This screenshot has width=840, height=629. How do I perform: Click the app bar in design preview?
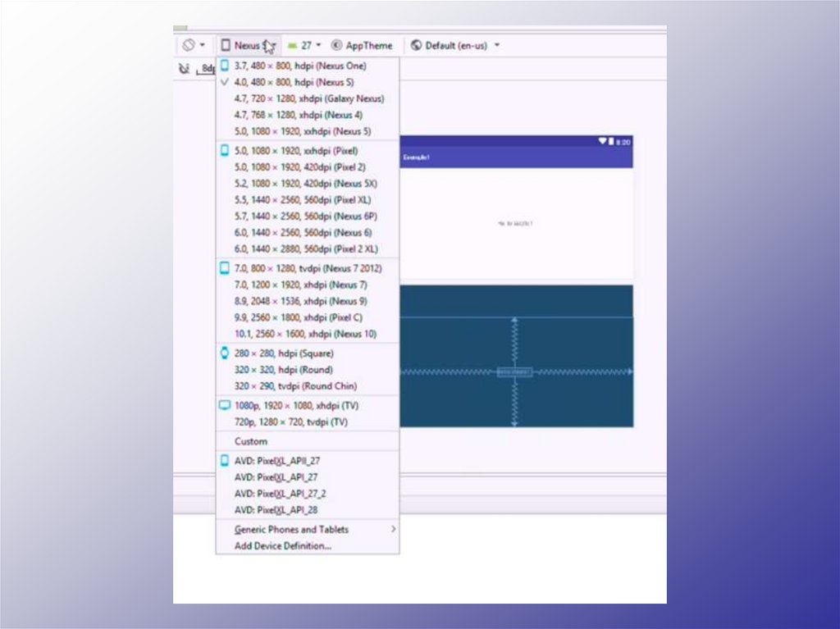click(x=517, y=157)
